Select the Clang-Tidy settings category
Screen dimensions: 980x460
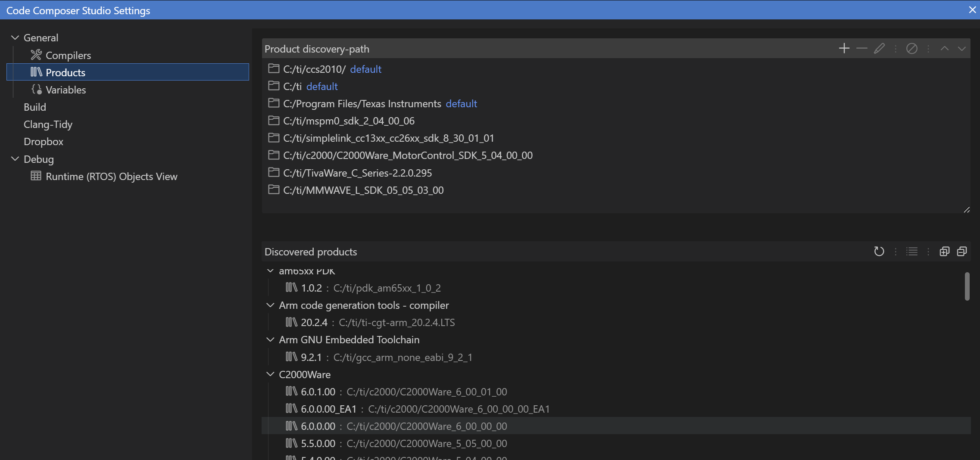coord(48,124)
